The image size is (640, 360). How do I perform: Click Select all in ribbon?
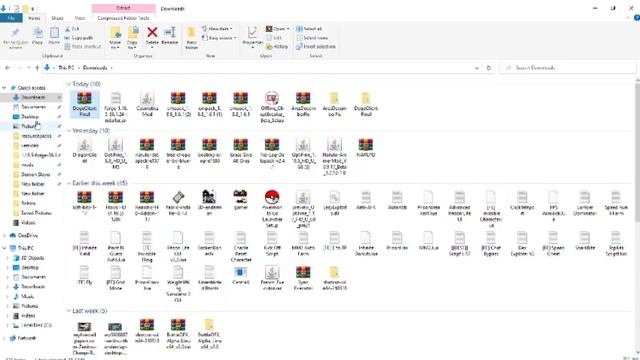pyautogui.click(x=309, y=29)
